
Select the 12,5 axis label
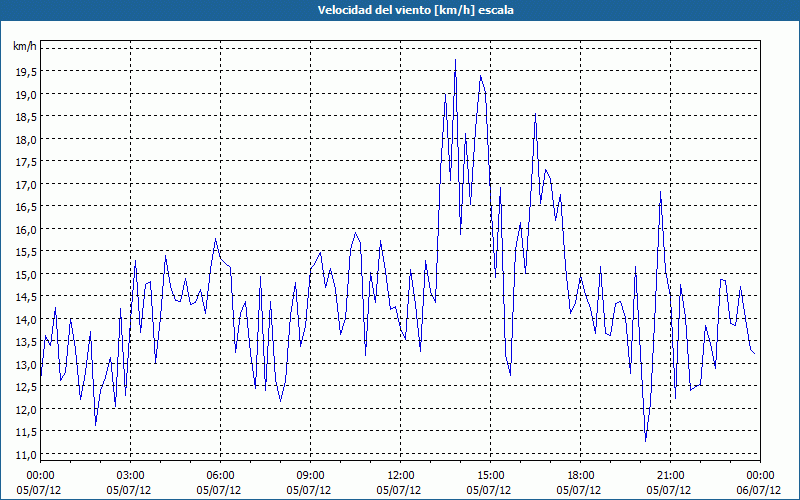click(x=27, y=387)
